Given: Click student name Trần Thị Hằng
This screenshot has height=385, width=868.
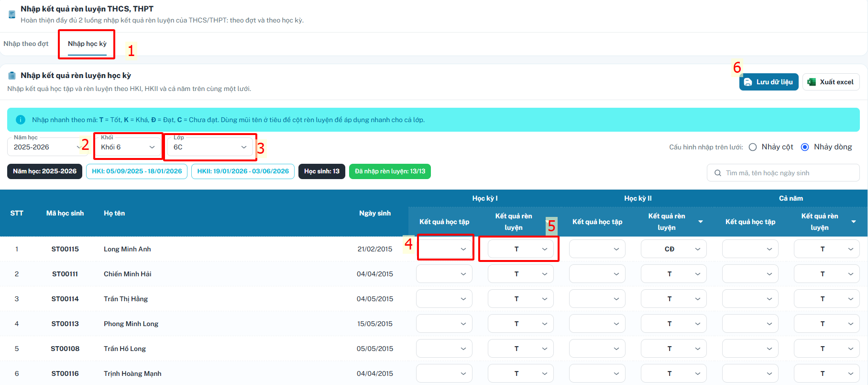Looking at the screenshot, I should click(x=126, y=299).
